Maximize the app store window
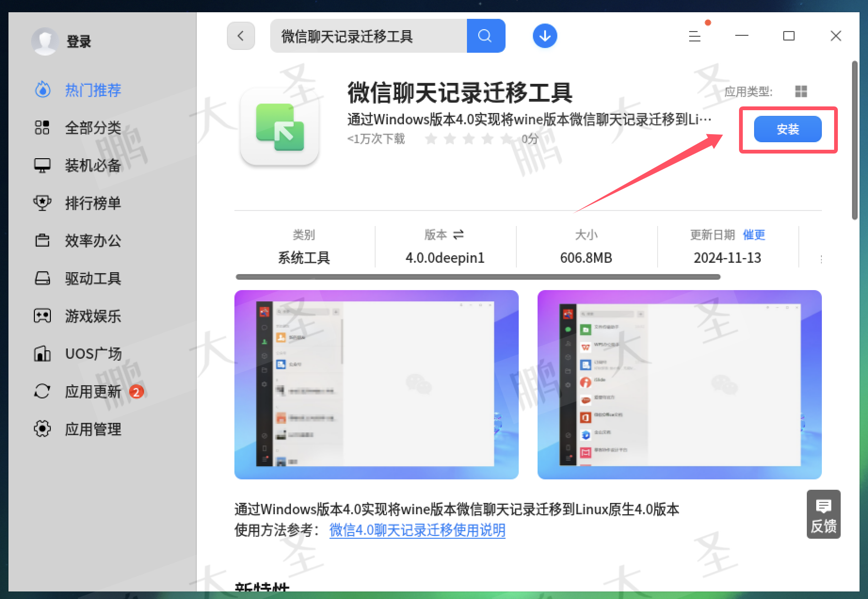Viewport: 868px width, 599px height. pyautogui.click(x=789, y=36)
